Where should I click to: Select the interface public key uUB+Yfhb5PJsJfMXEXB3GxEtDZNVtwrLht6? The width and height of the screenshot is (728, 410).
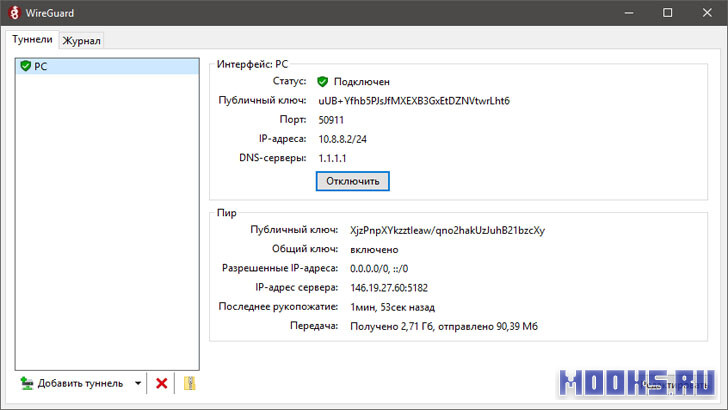(414, 101)
